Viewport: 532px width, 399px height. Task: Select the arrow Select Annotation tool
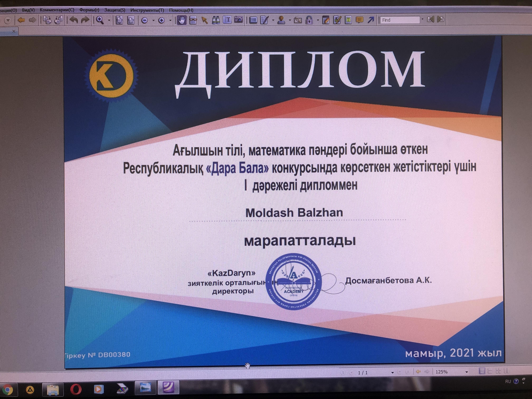click(x=204, y=20)
